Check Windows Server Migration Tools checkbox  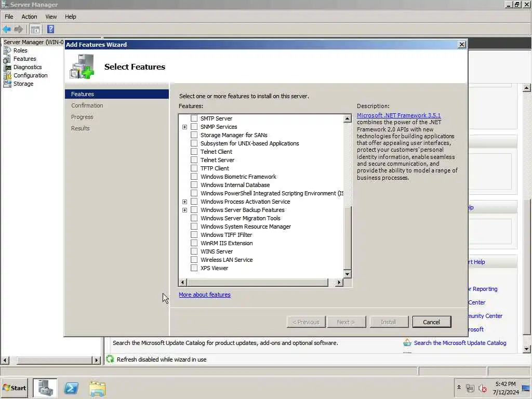pos(194,218)
